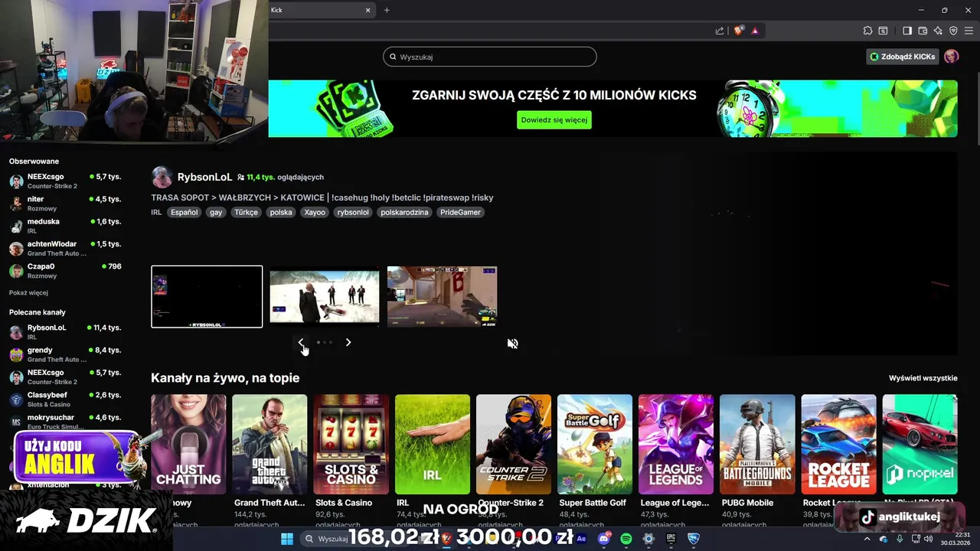Share this page via address bar icon
Image resolution: width=980 pixels, height=551 pixels.
tap(720, 31)
